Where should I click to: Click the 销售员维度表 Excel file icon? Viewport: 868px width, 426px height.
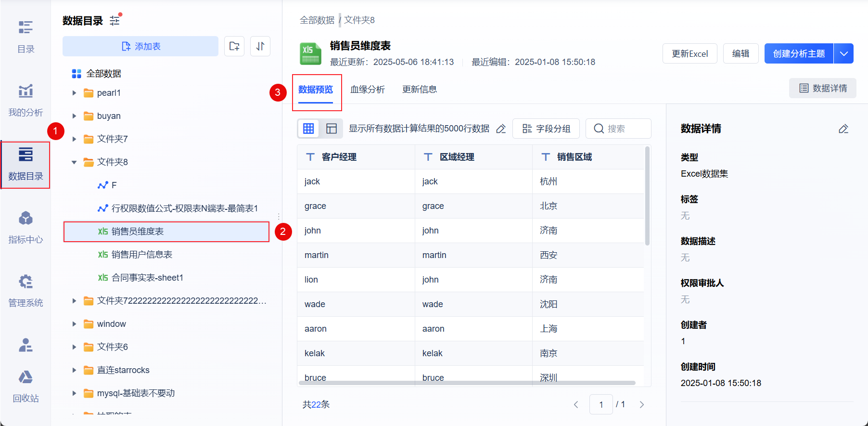pos(311,53)
